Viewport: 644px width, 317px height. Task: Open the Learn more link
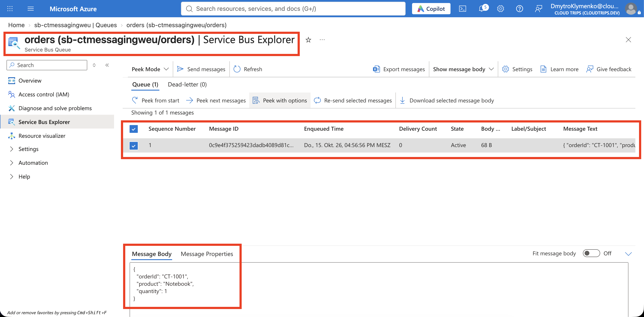[x=560, y=69]
